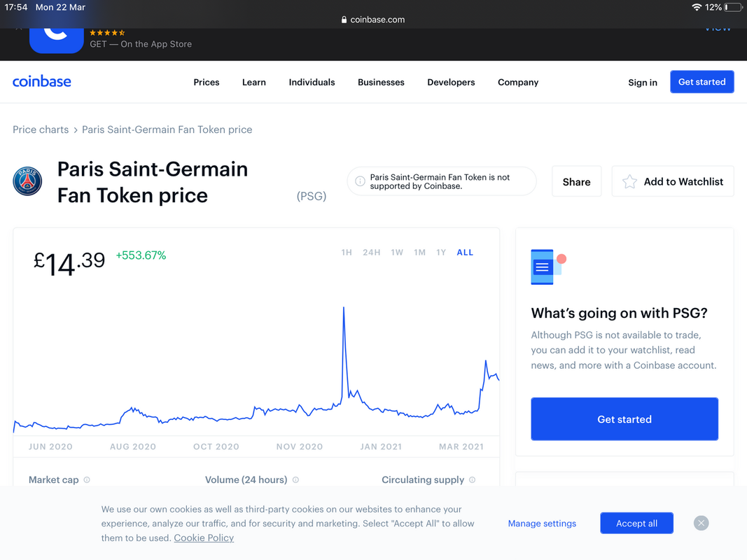Click the Volume (24 hours) label
The width and height of the screenshot is (747, 560).
pos(246,479)
